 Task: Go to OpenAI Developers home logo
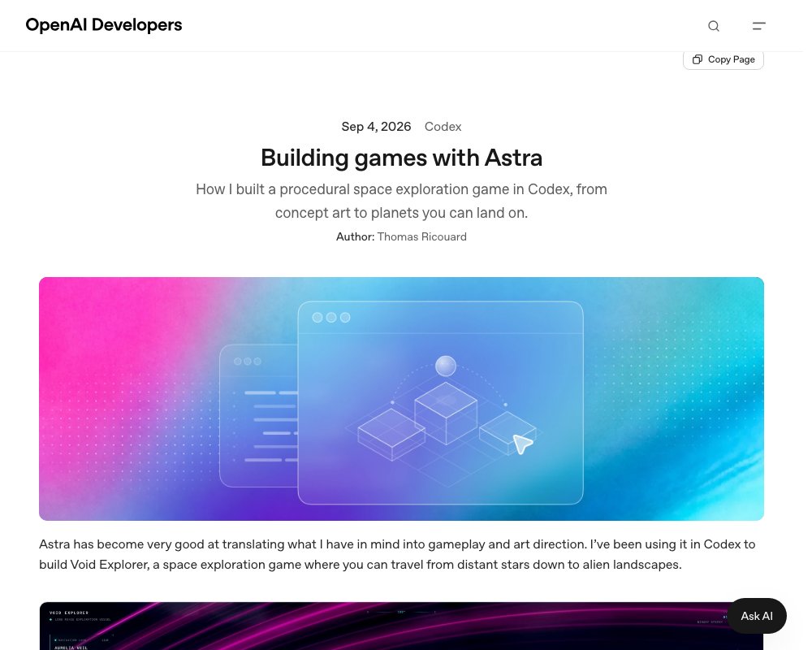[104, 25]
